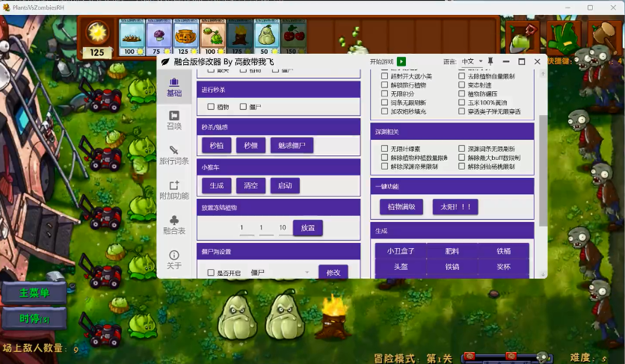This screenshot has width=625, height=364.
Task: Spawn the 小丑盒子 item
Action: click(401, 251)
